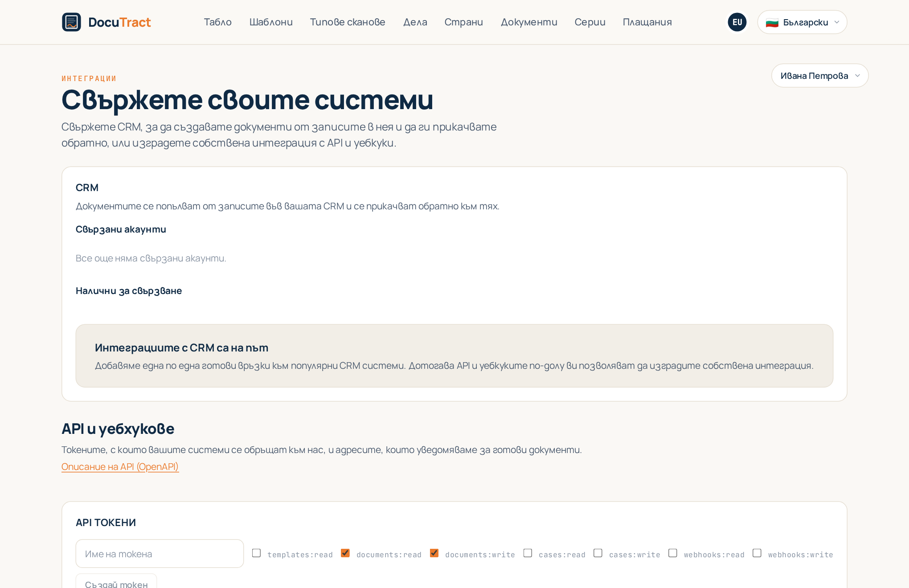Expand the Ивана Петрова account dropdown
The image size is (909, 588).
[820, 75]
